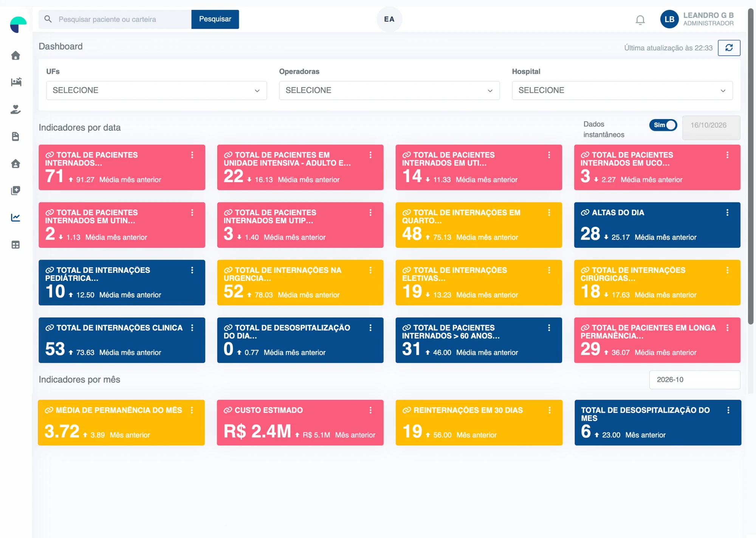Click the LB user avatar

pos(669,19)
